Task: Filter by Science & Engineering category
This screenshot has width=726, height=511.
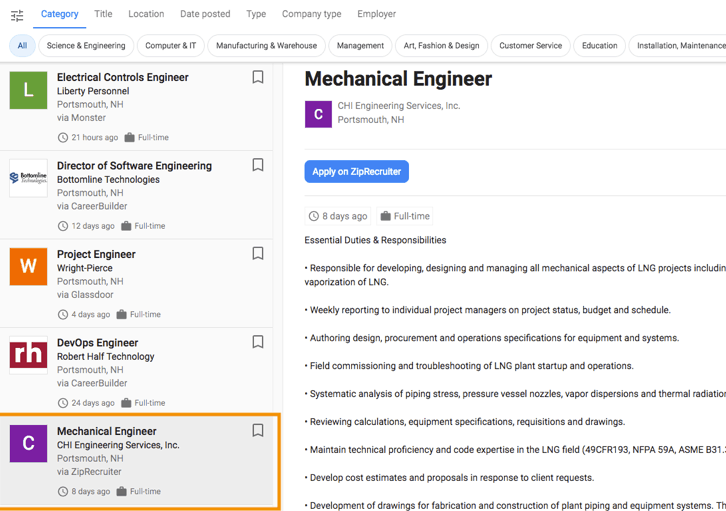Action: click(86, 45)
